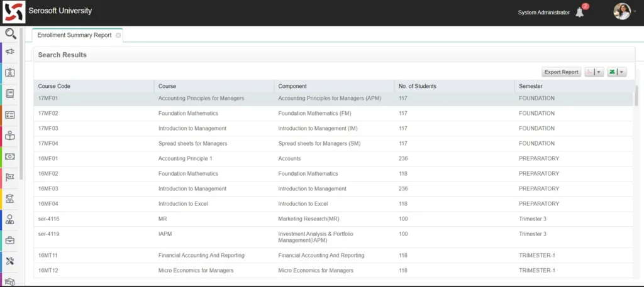The width and height of the screenshot is (644, 287).
Task: Select the 16MF03 Introduction to Management row
Action: coord(333,189)
